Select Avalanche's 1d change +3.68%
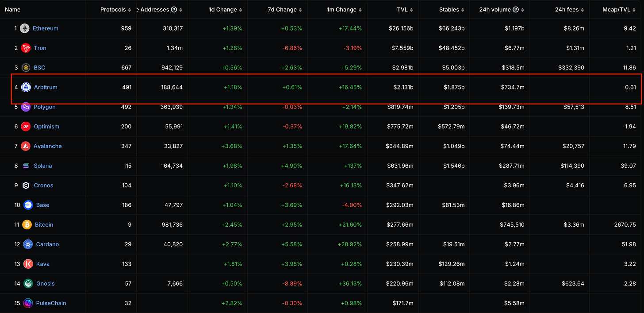Screen dimensions: 644x313 (232, 146)
